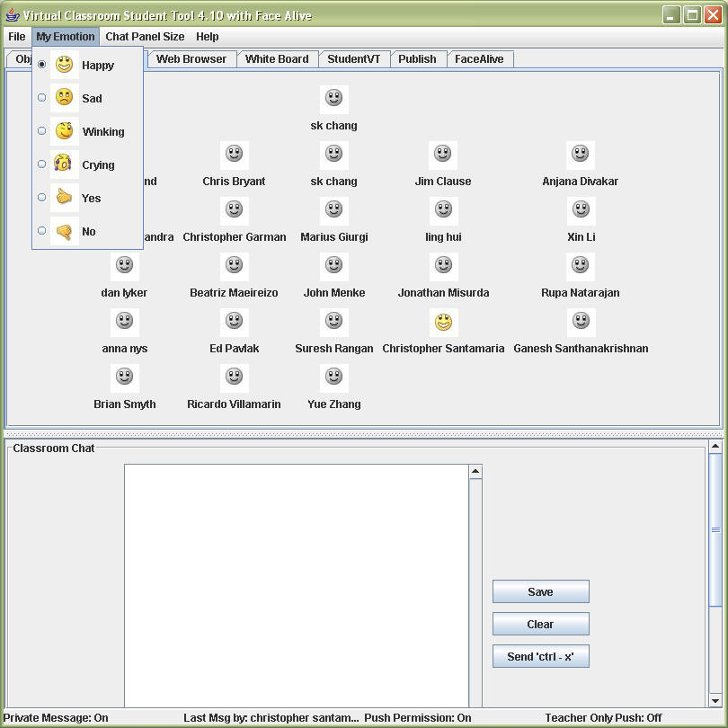Click the chat panel vertical scrollbar handle
The height and width of the screenshot is (728, 728).
click(x=715, y=529)
